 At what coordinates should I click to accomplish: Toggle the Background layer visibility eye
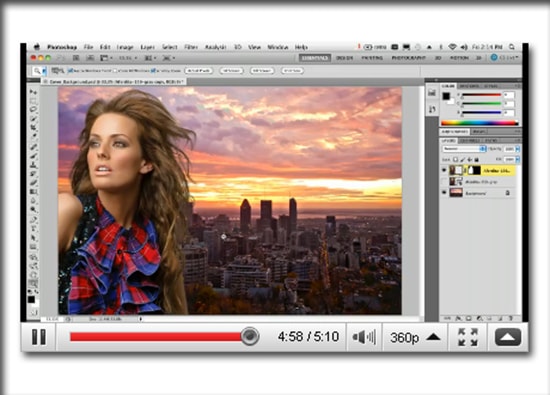click(444, 193)
